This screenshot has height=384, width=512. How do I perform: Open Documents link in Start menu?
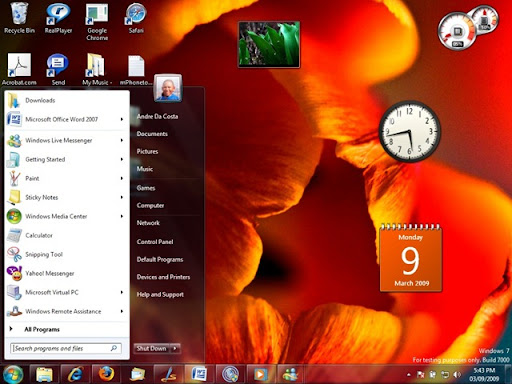(152, 134)
